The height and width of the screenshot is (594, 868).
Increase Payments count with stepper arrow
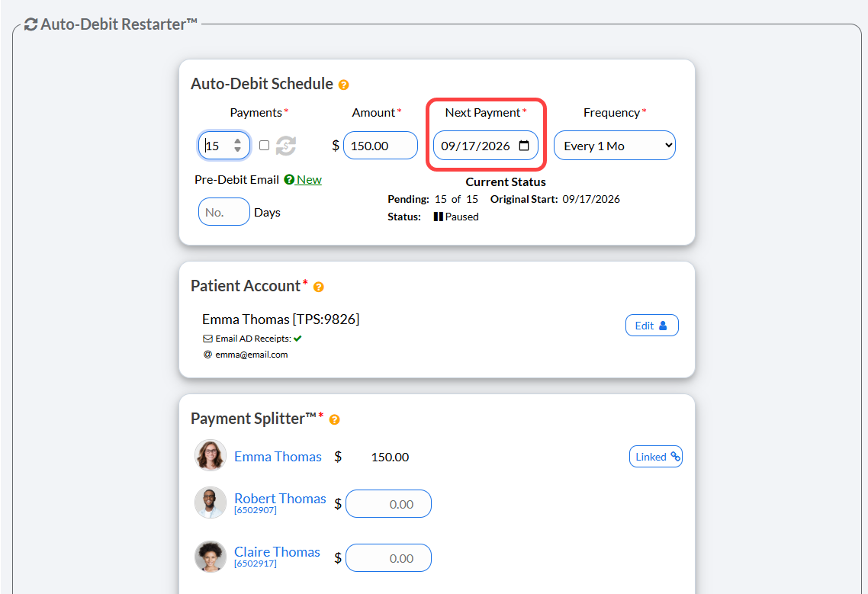[237, 141]
